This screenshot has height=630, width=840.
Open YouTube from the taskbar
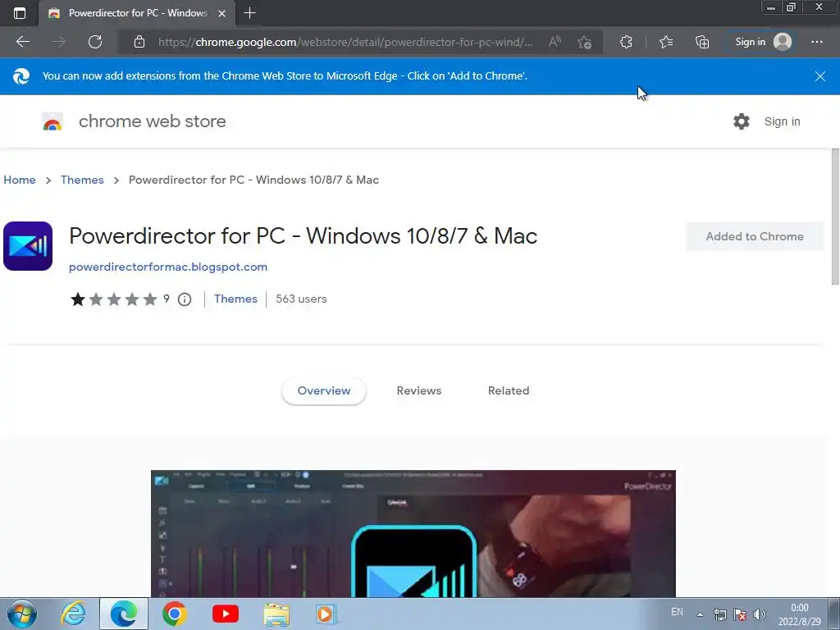click(226, 614)
